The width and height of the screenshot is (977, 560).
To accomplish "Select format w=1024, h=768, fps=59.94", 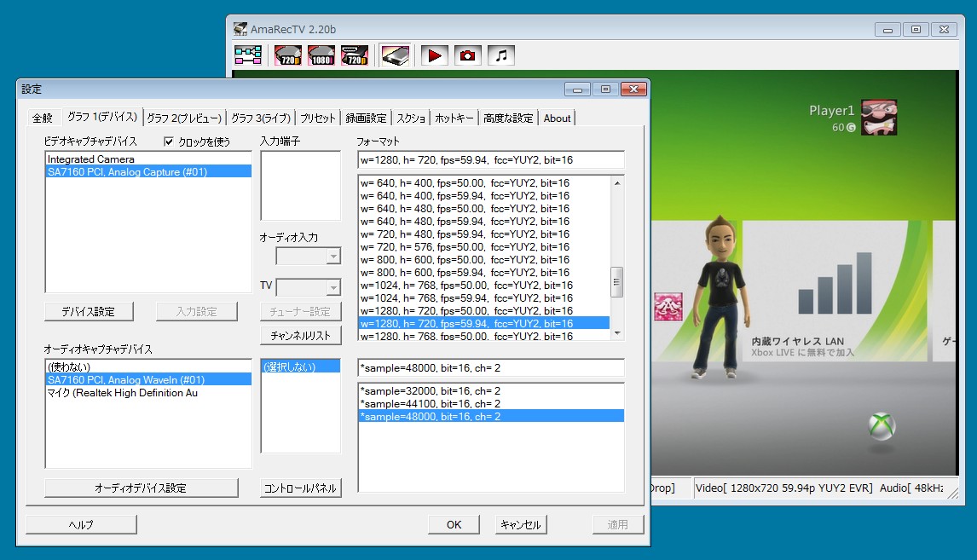I will tap(483, 297).
